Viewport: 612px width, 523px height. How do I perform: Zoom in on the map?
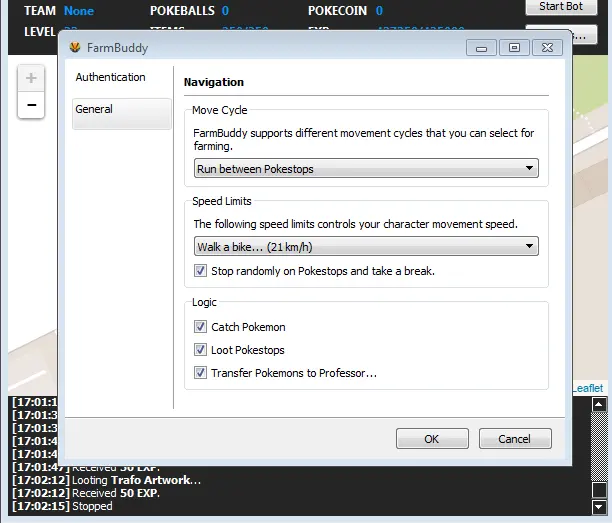(31, 78)
